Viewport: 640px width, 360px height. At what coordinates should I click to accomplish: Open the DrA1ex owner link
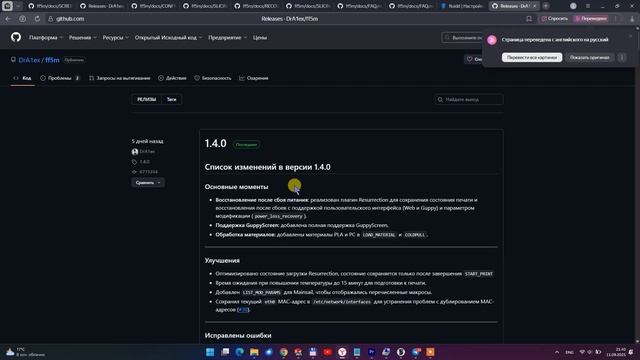pyautogui.click(x=29, y=60)
